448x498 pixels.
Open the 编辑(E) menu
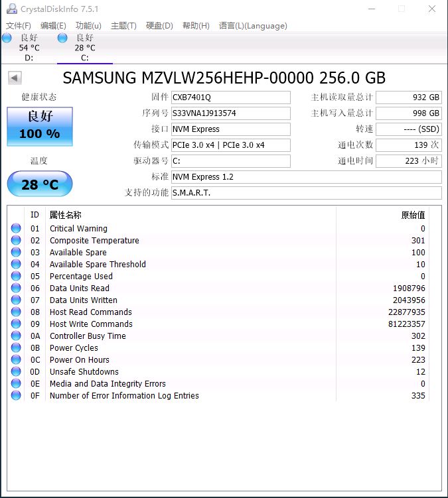click(53, 26)
